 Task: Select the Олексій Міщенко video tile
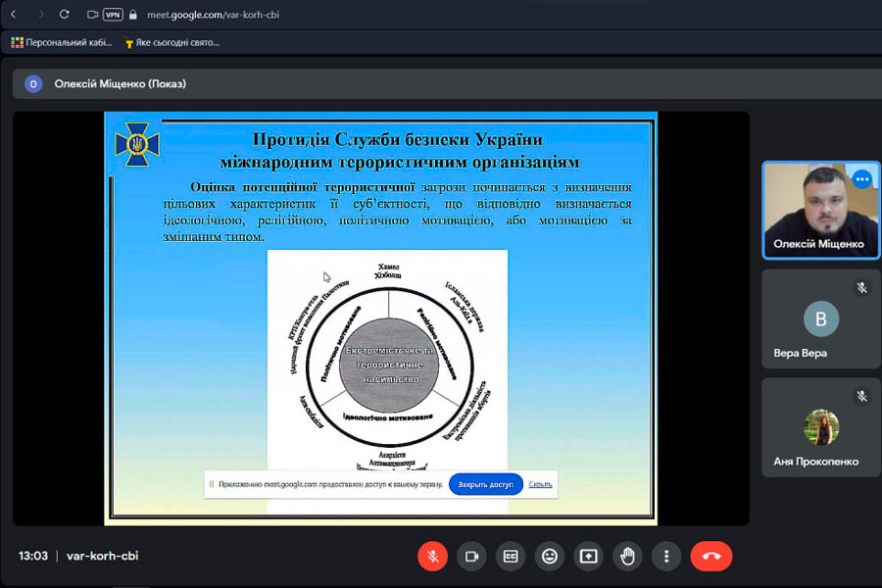(x=820, y=210)
